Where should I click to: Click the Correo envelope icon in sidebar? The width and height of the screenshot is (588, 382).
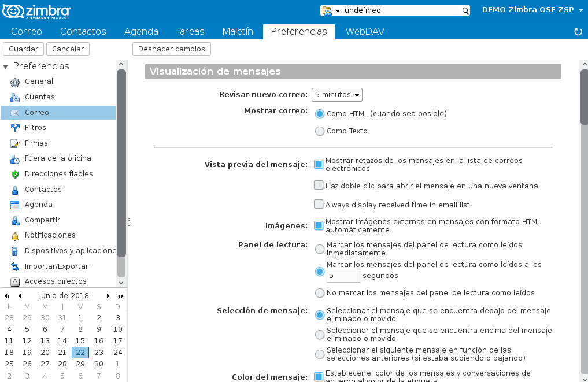[x=15, y=113]
